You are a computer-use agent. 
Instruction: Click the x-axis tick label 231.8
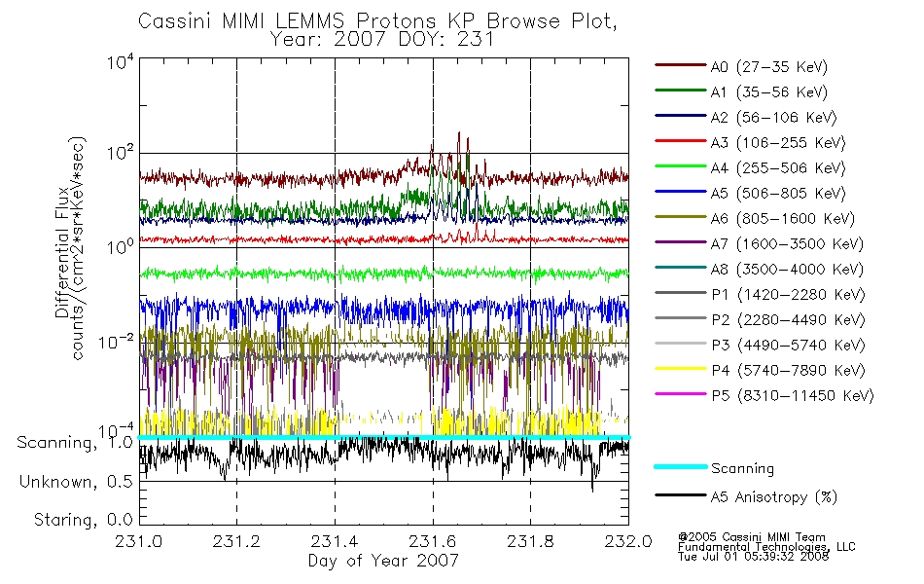click(x=530, y=541)
